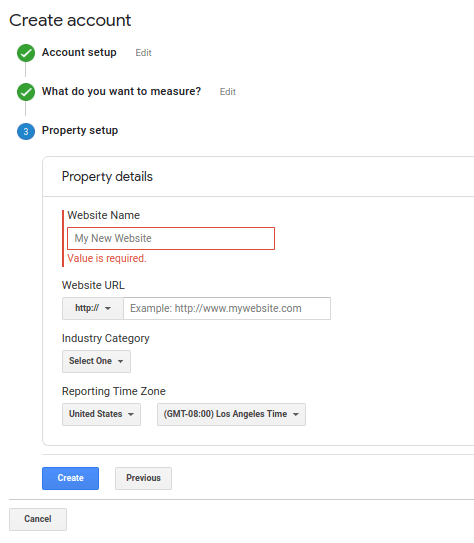Image resolution: width=474 pixels, height=543 pixels.
Task: Go back with the Previous button
Action: [x=143, y=478]
